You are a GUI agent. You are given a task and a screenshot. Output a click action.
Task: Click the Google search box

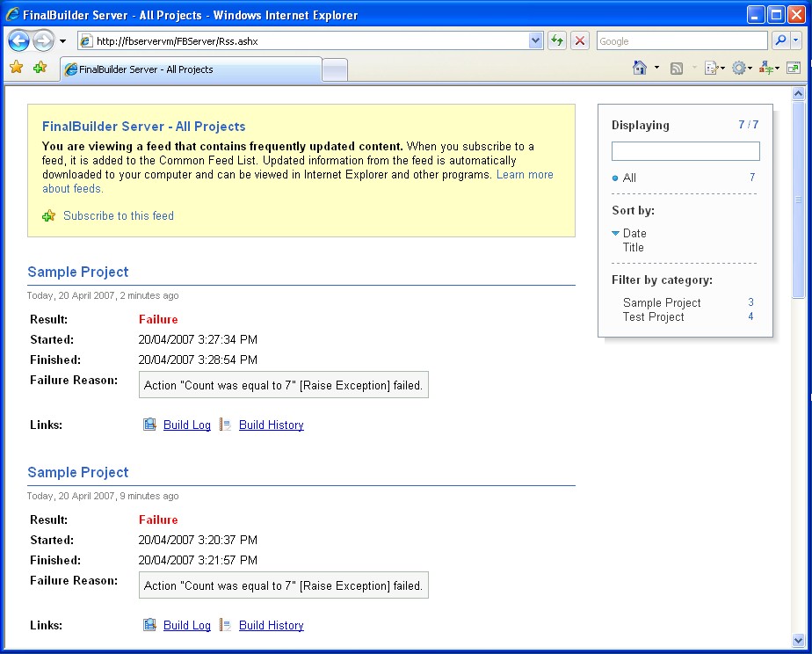click(682, 41)
